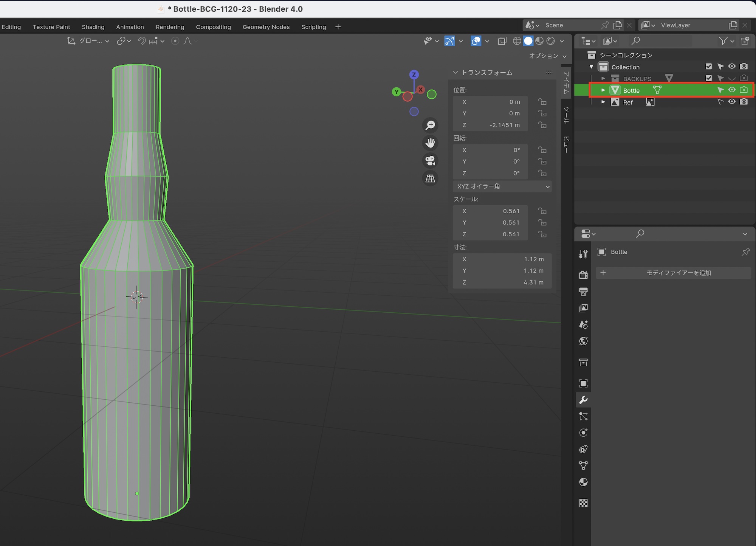Click the pan view hand icon
756x546 pixels.
[430, 143]
